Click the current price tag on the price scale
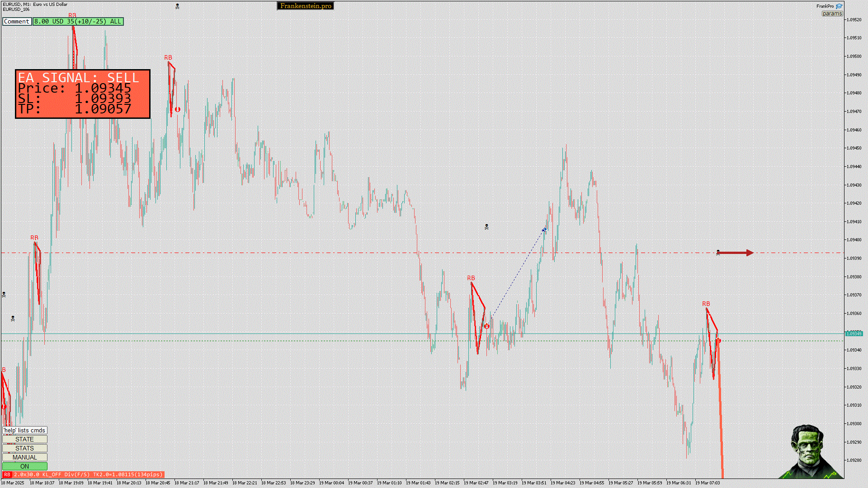The height and width of the screenshot is (488, 868). tap(854, 333)
